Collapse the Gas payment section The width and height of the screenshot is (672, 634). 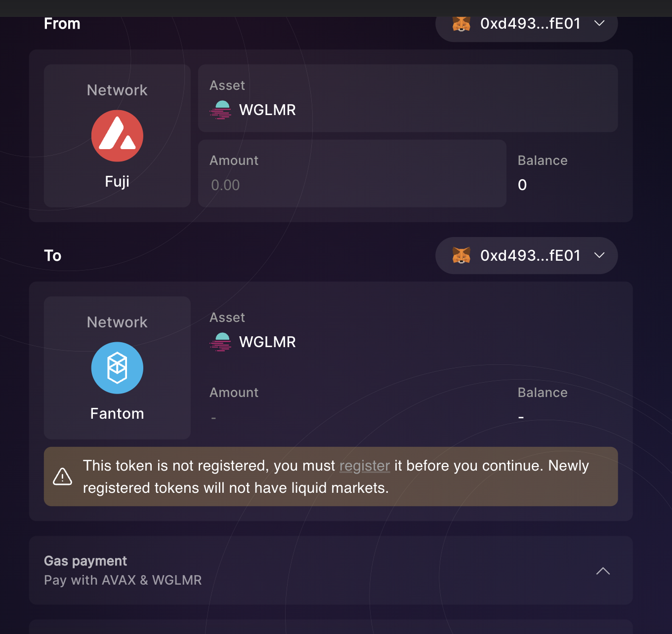(602, 571)
